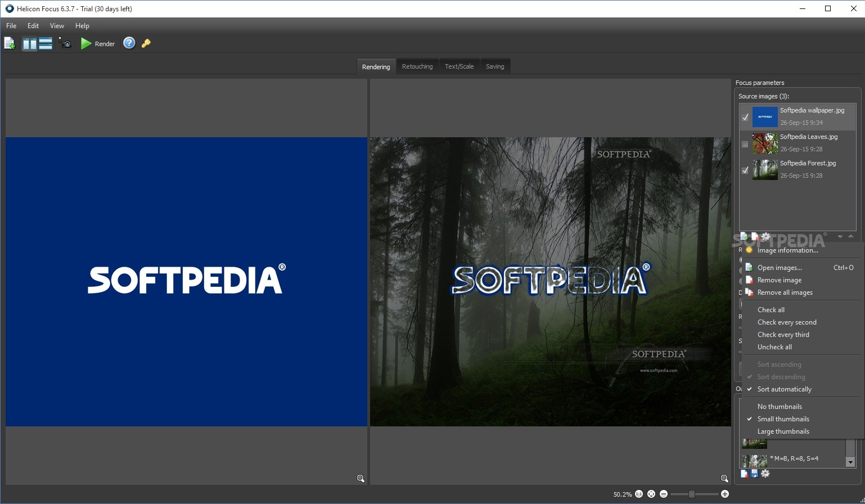Switch to the side-by-side vertical layout
The image size is (865, 504).
coord(29,43)
